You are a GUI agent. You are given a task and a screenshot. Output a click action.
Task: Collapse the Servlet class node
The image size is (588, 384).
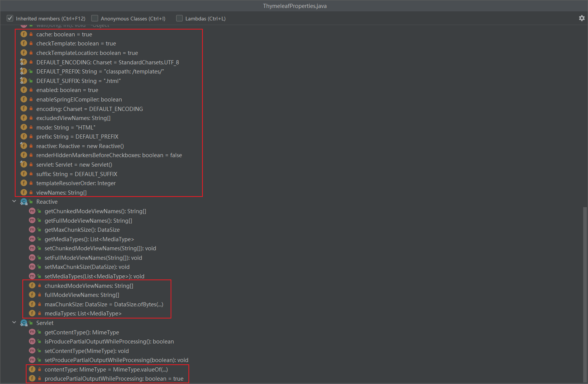[x=14, y=323]
